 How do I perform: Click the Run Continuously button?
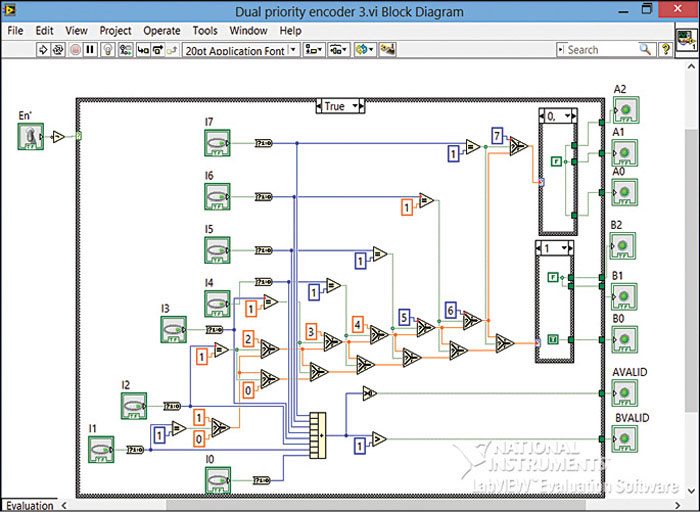(59, 49)
